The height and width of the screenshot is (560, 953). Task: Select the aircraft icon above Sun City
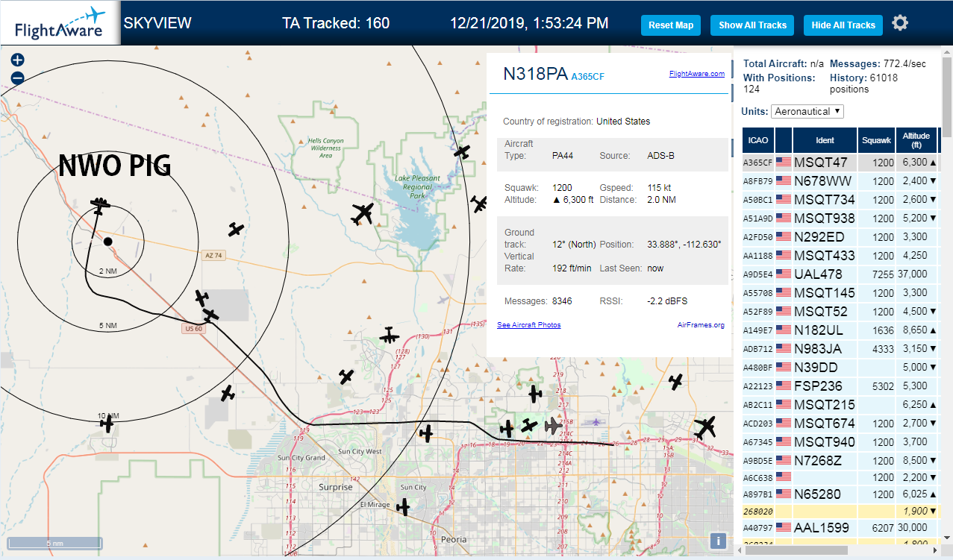[426, 432]
